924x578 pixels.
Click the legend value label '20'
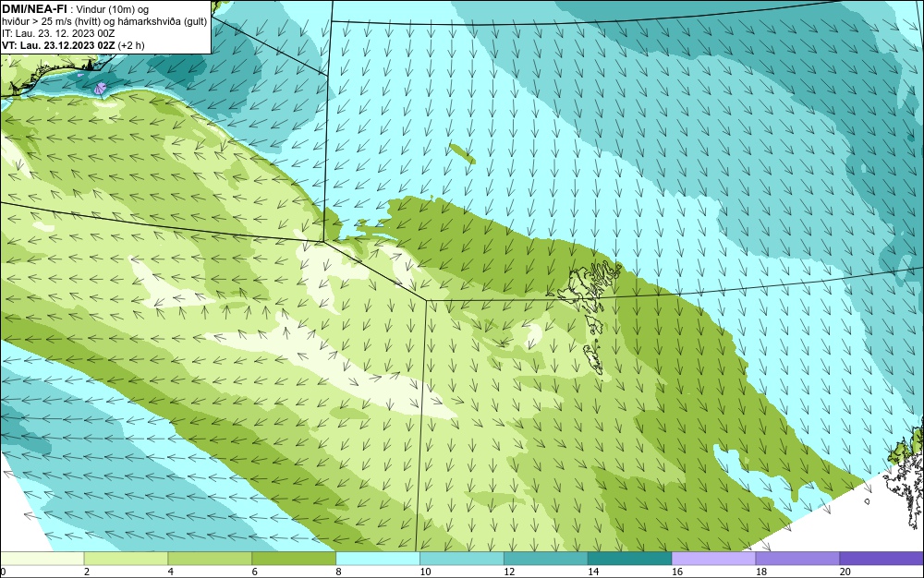click(x=845, y=572)
